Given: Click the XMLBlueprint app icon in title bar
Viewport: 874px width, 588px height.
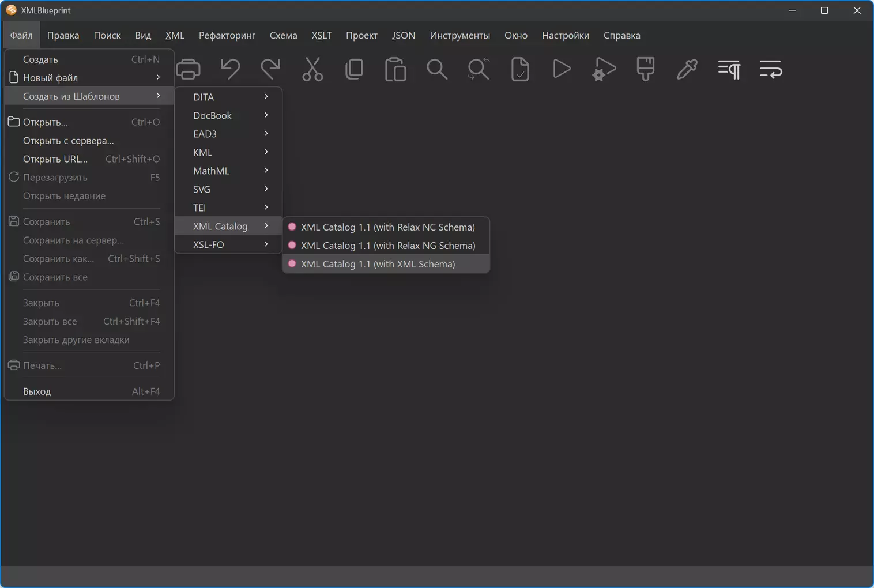Looking at the screenshot, I should pyautogui.click(x=11, y=10).
